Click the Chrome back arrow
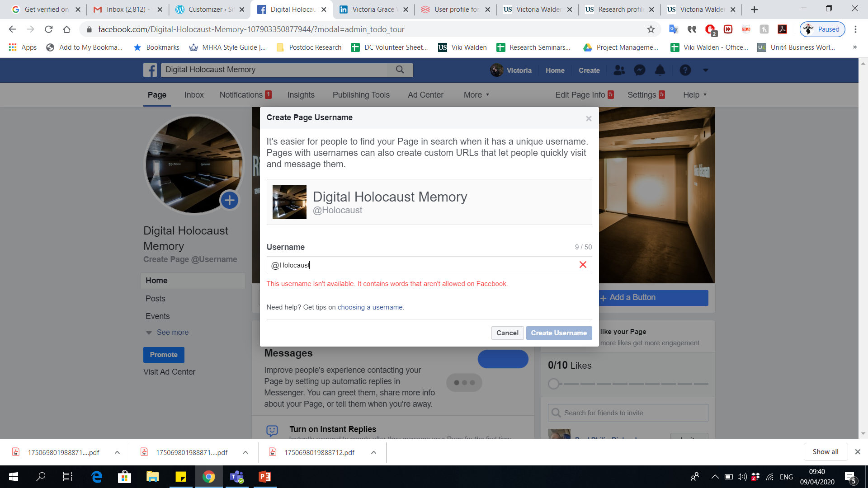 coord(12,29)
